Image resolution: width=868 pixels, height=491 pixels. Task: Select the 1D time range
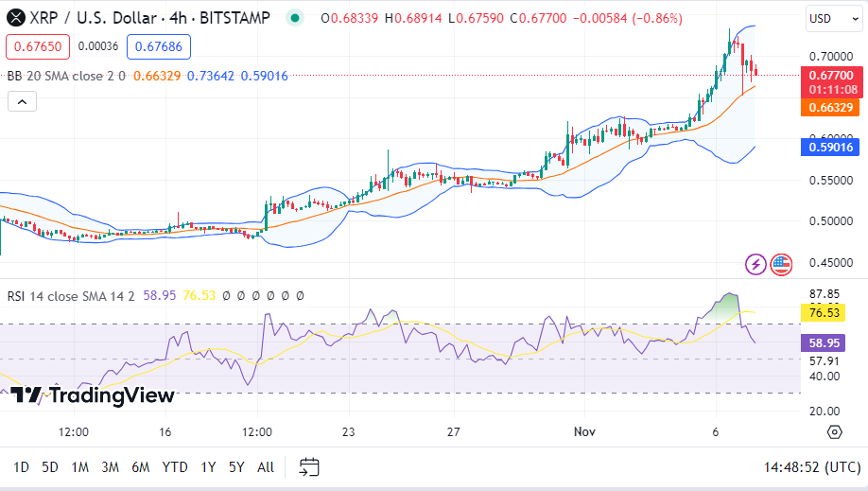[21, 466]
